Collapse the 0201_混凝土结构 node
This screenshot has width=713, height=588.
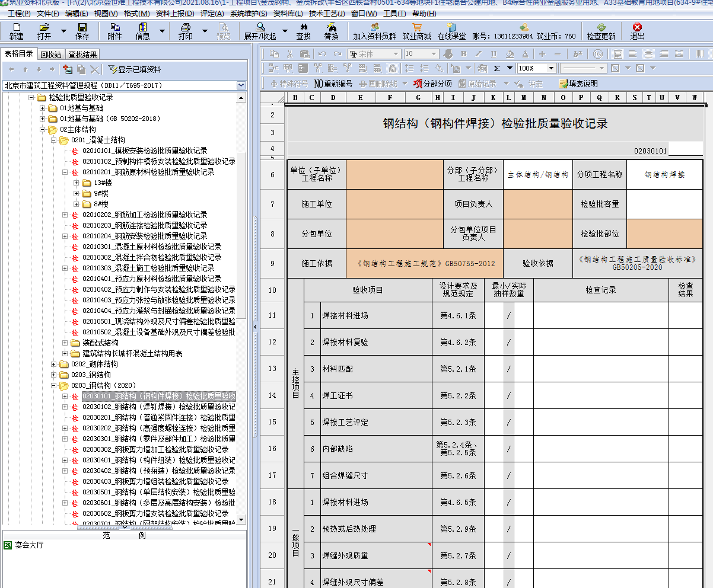coord(54,140)
